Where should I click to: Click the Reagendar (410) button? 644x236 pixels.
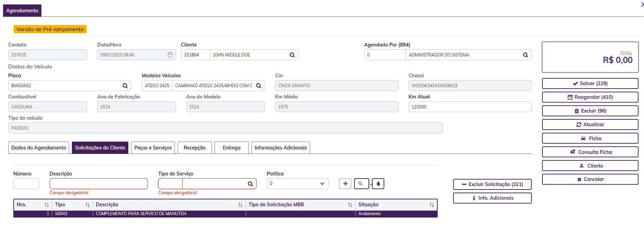pos(590,97)
